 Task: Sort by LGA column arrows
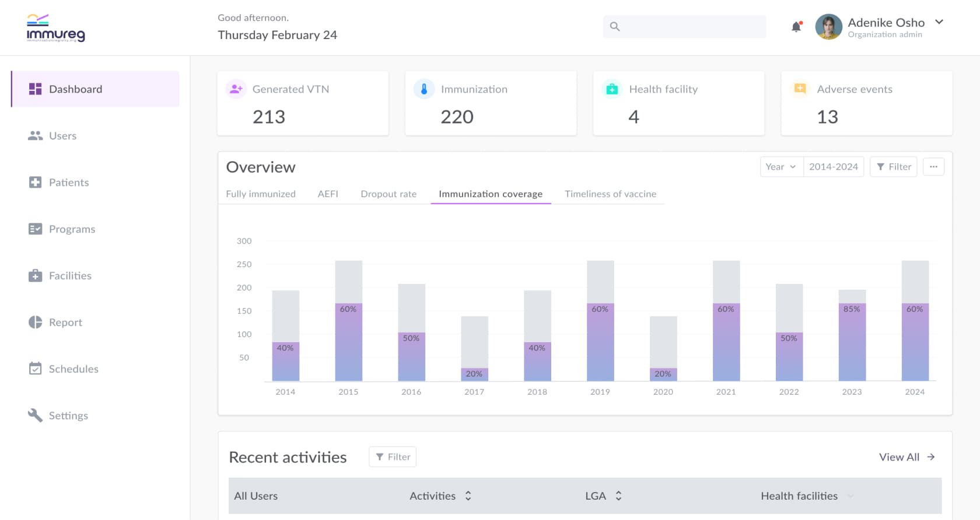(618, 496)
